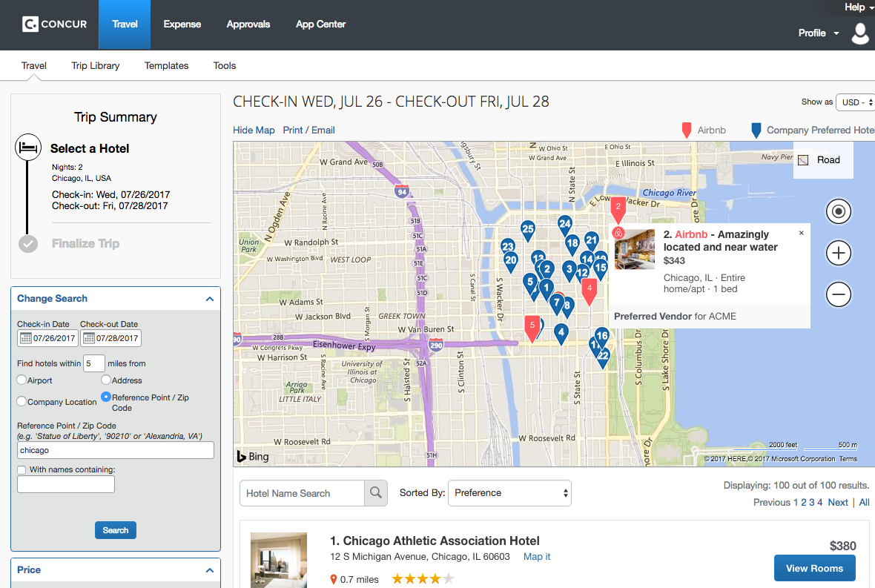Switch to the Trip Library subtab
This screenshot has height=588, width=875.
(96, 65)
